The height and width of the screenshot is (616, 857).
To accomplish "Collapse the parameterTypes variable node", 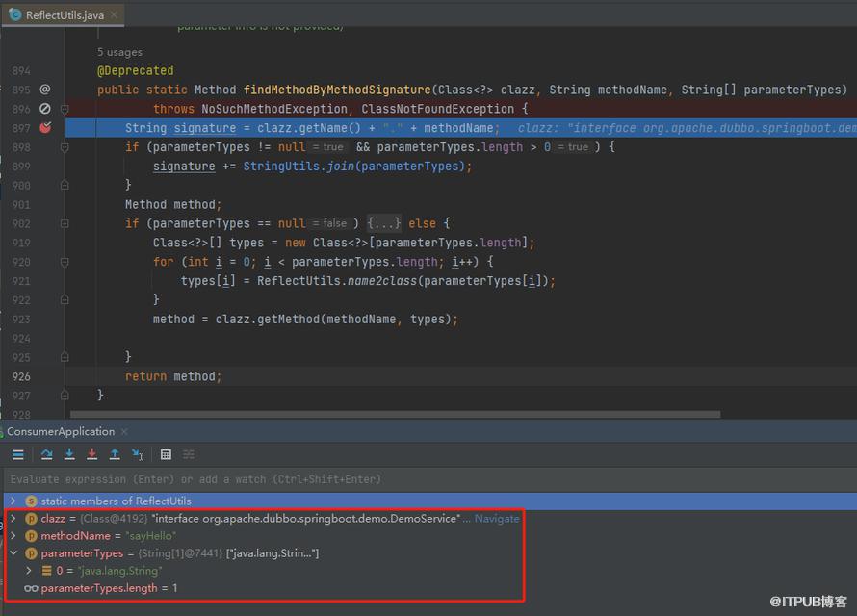I will click(x=13, y=553).
